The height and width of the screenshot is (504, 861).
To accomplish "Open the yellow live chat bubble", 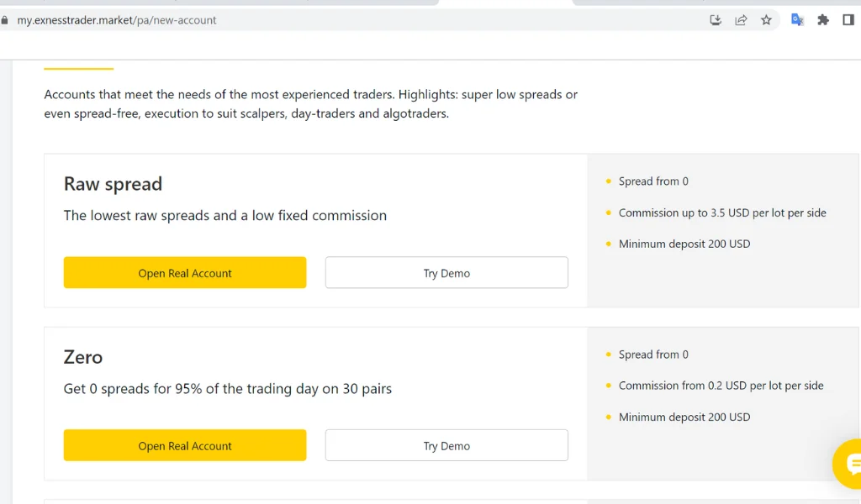I will click(849, 464).
